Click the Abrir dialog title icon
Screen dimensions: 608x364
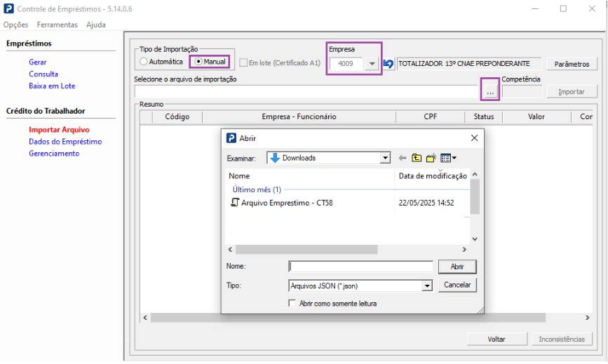click(231, 138)
